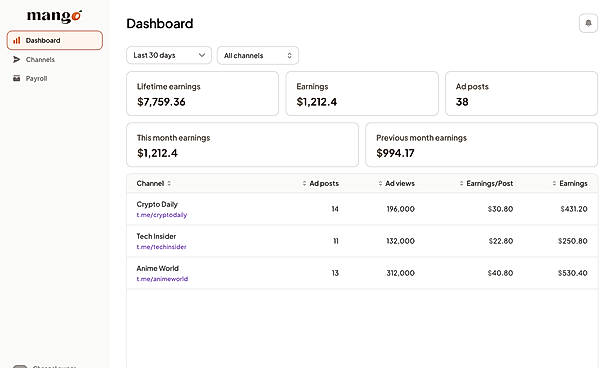Expand the All channels selector
Screen dimensions: 615x368
258,55
